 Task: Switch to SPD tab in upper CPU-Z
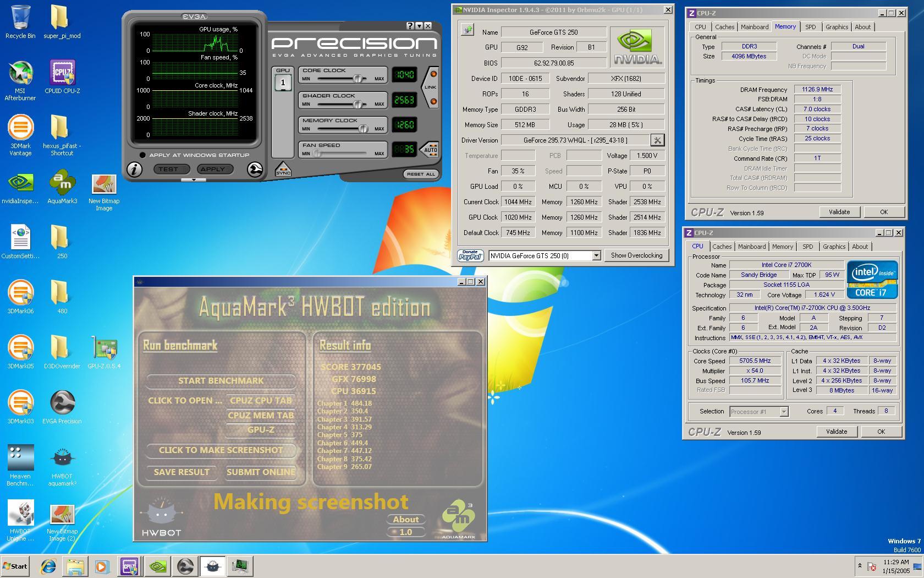point(810,27)
